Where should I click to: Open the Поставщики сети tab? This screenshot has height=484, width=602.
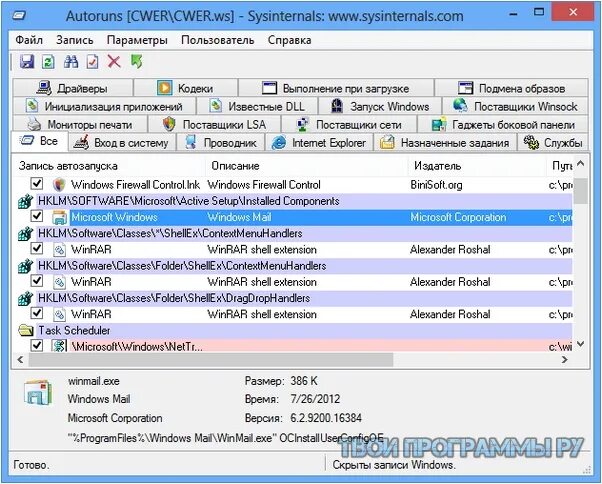349,124
